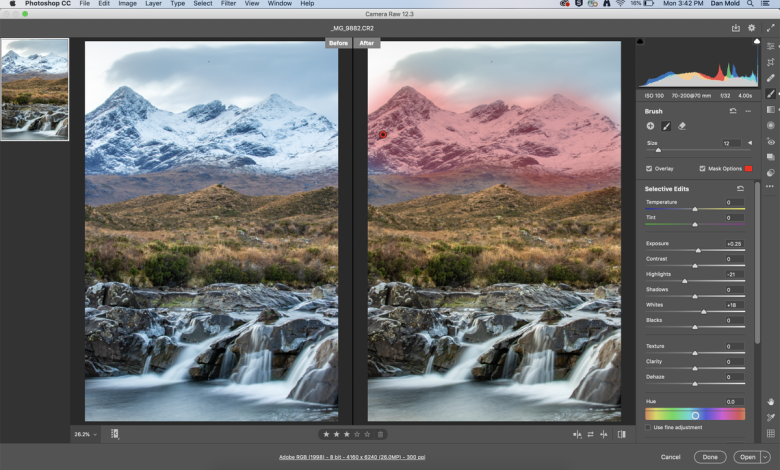The image size is (780, 470).
Task: Click the Cancel button
Action: pyautogui.click(x=671, y=457)
